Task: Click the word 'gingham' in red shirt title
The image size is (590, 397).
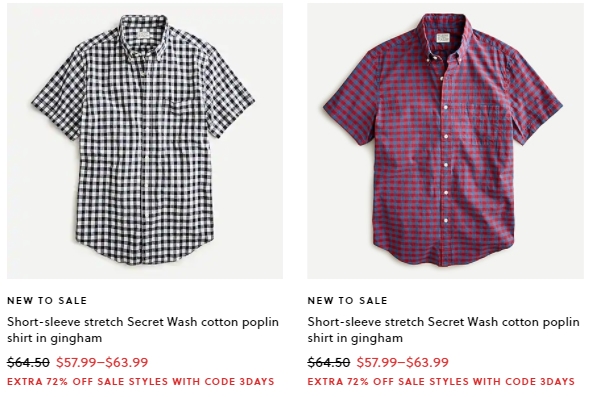Action: 377,338
